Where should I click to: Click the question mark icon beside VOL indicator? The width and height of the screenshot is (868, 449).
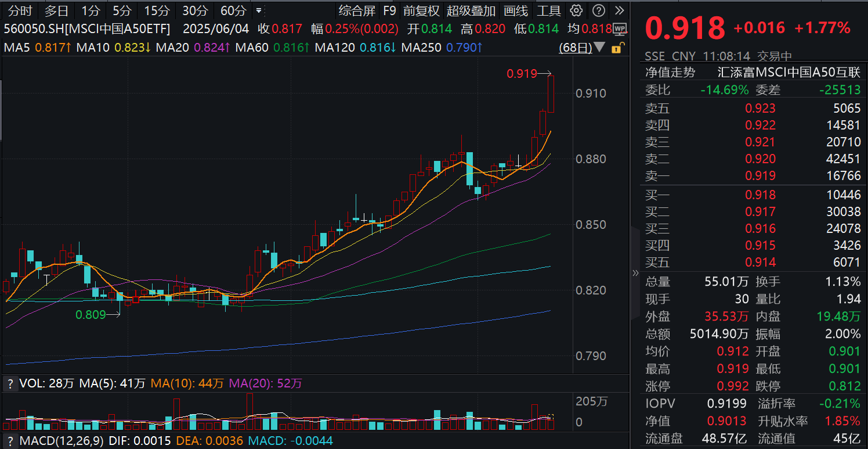[x=10, y=383]
